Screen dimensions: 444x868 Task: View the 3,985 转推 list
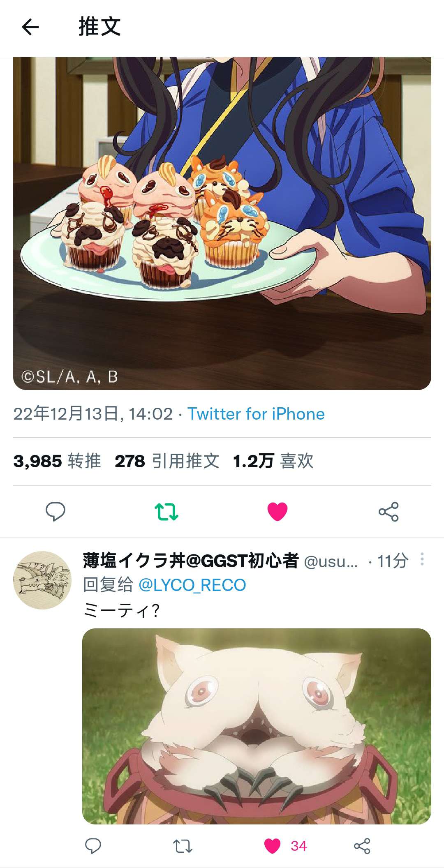click(x=57, y=461)
